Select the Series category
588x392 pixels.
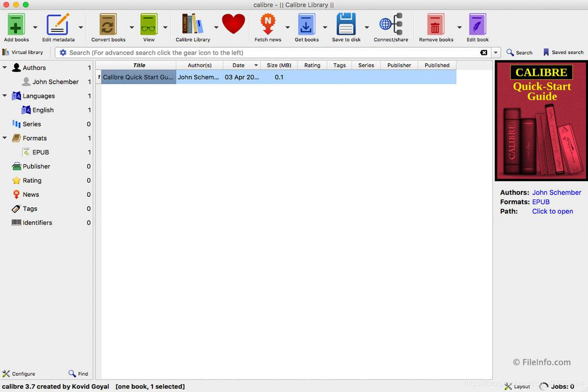tap(32, 124)
